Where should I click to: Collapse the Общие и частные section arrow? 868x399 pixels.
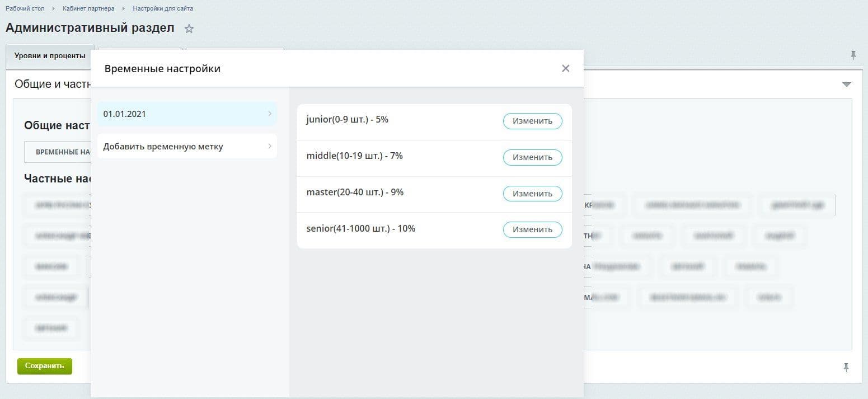coord(847,85)
